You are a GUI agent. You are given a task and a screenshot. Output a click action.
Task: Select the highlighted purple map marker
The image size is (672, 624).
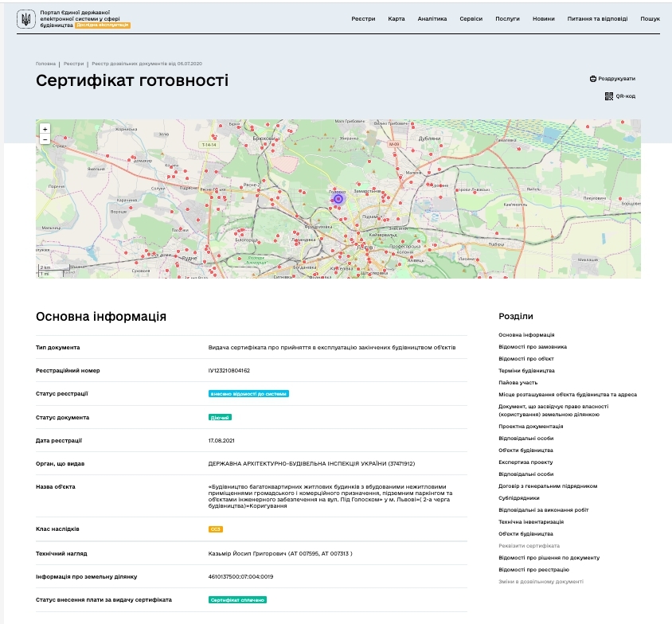click(x=338, y=199)
